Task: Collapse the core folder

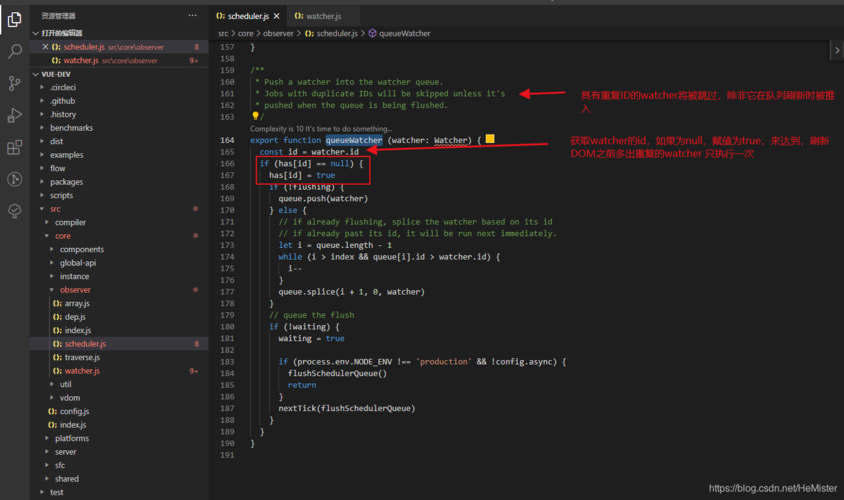Action: (x=62, y=236)
